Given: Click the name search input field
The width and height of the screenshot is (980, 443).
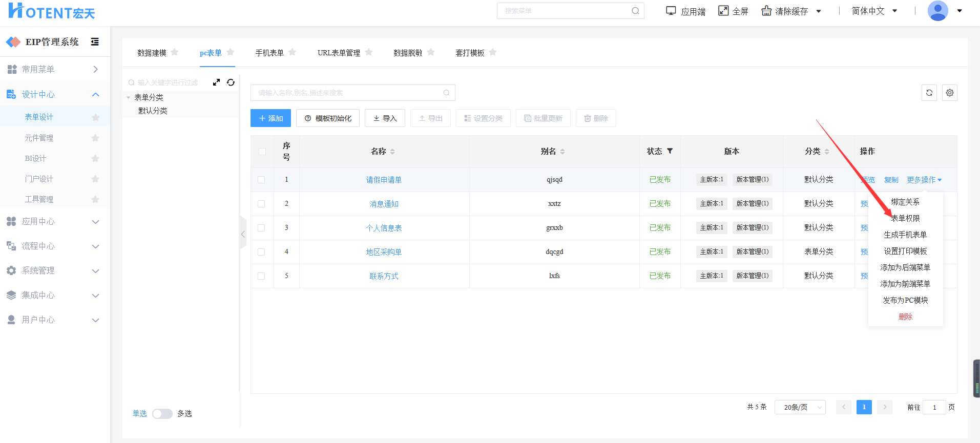Looking at the screenshot, I should coord(348,93).
